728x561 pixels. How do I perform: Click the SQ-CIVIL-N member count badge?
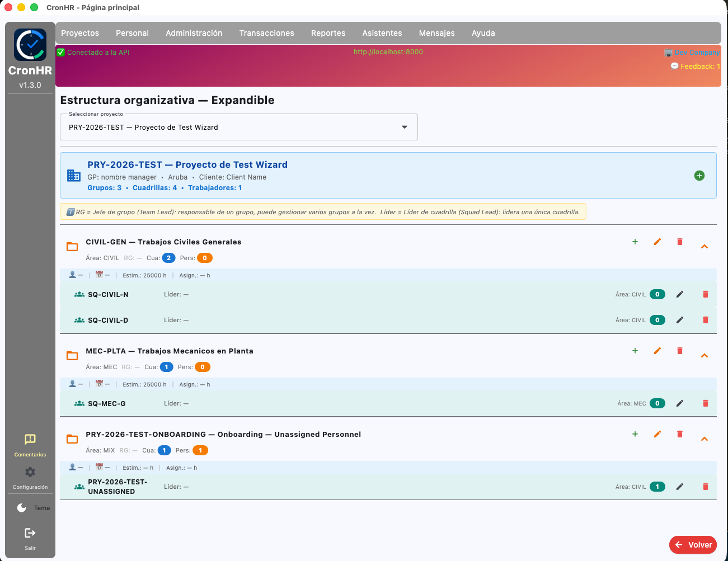(x=657, y=294)
